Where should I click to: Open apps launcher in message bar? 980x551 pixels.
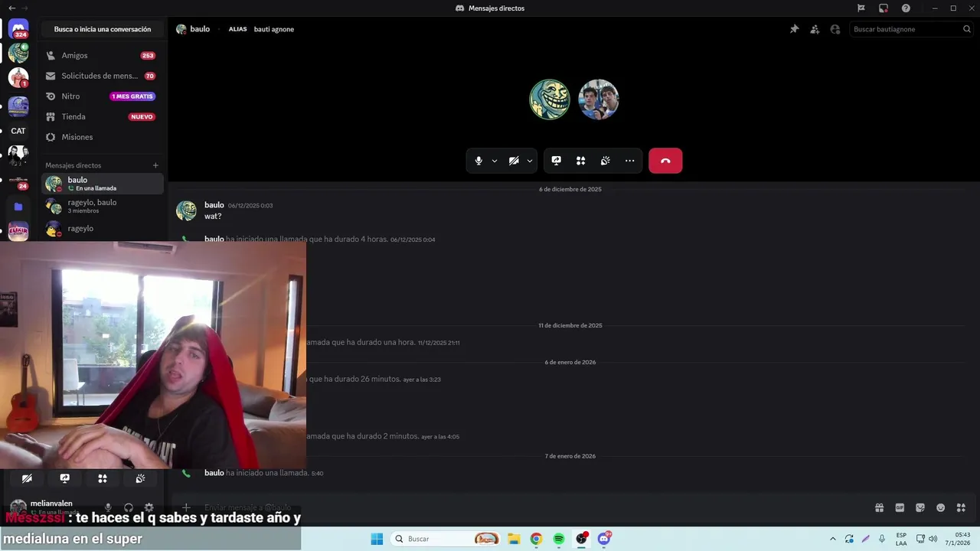tap(961, 507)
